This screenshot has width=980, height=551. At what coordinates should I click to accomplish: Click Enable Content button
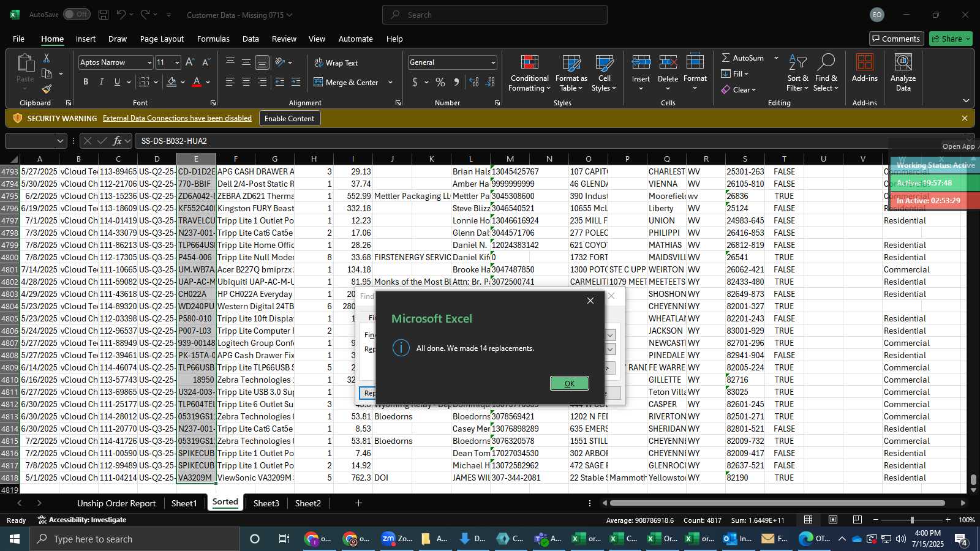289,118
